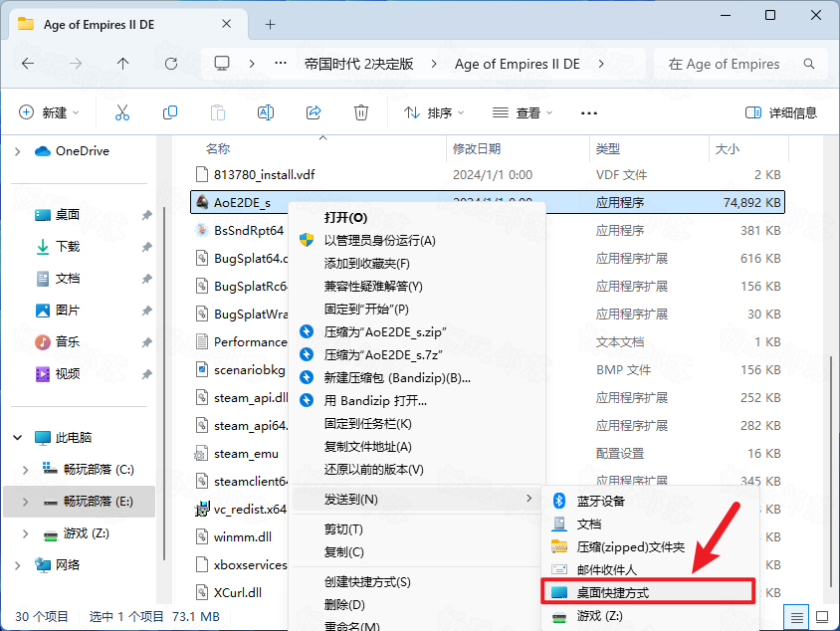Click the Cut scissors icon

click(x=122, y=113)
